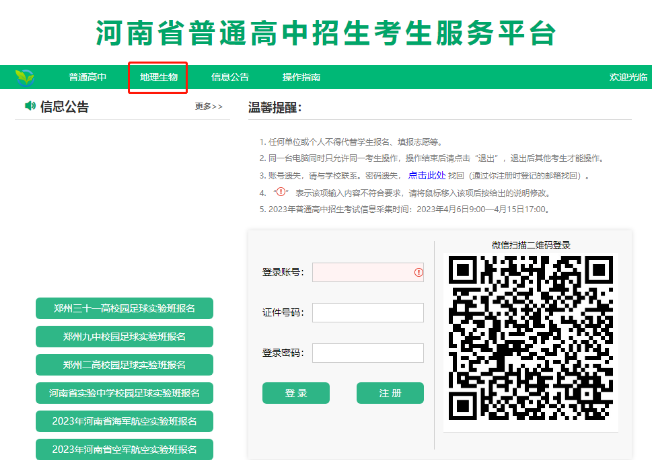Open 郑州九中校园足球实验班报名
The height and width of the screenshot is (460, 652).
tap(124, 336)
